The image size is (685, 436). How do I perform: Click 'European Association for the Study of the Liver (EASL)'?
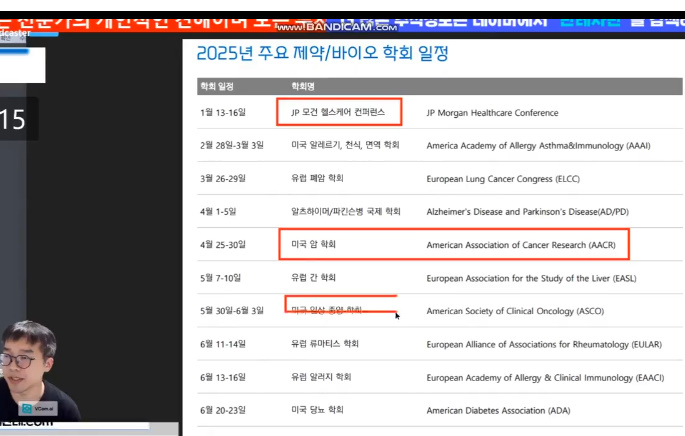point(531,278)
